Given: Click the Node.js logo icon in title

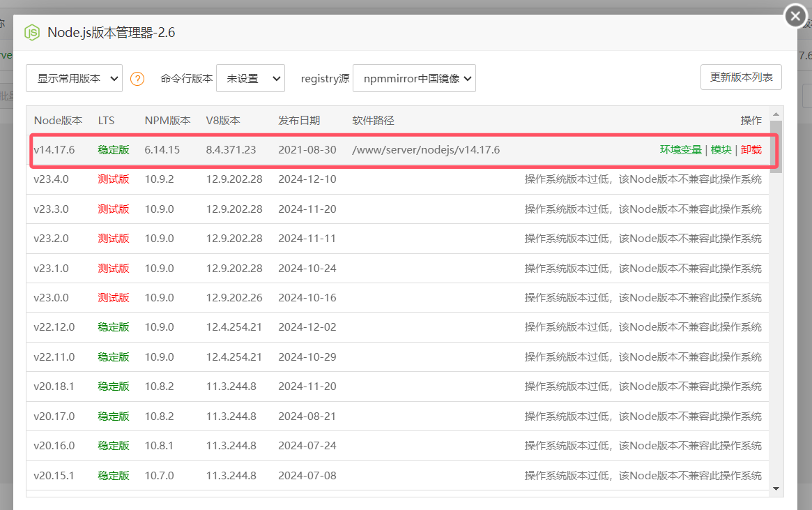Looking at the screenshot, I should [32, 33].
